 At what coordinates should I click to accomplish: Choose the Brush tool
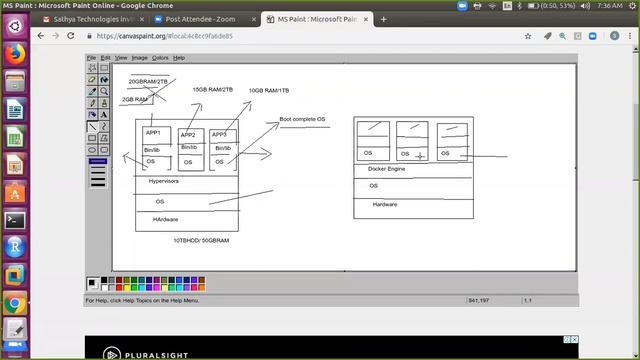[x=104, y=103]
